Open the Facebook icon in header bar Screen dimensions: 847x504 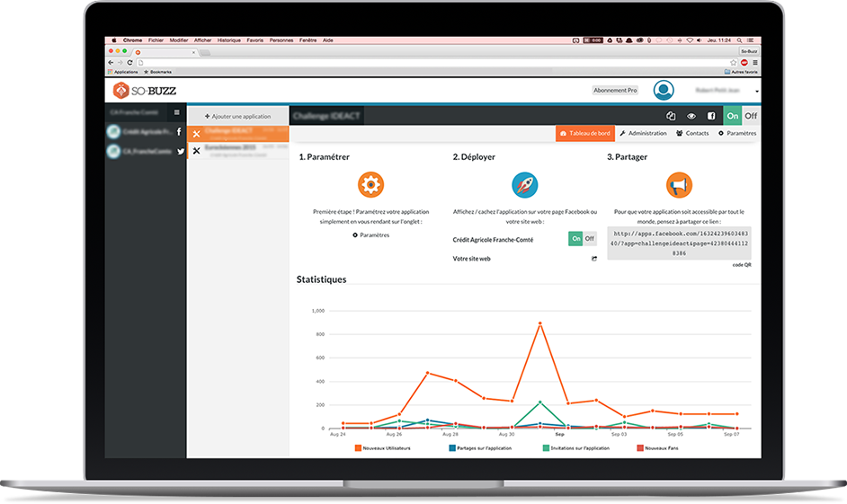coord(711,116)
